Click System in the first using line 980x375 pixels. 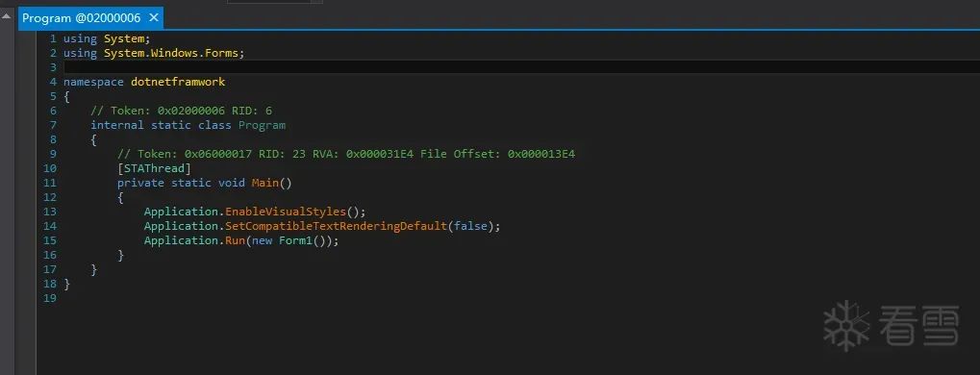click(124, 38)
